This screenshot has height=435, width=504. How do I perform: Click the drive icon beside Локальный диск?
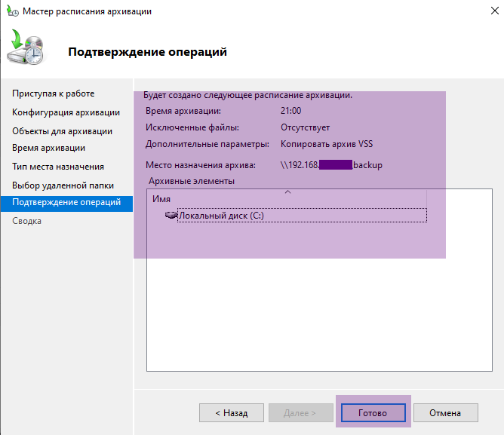[x=171, y=215]
